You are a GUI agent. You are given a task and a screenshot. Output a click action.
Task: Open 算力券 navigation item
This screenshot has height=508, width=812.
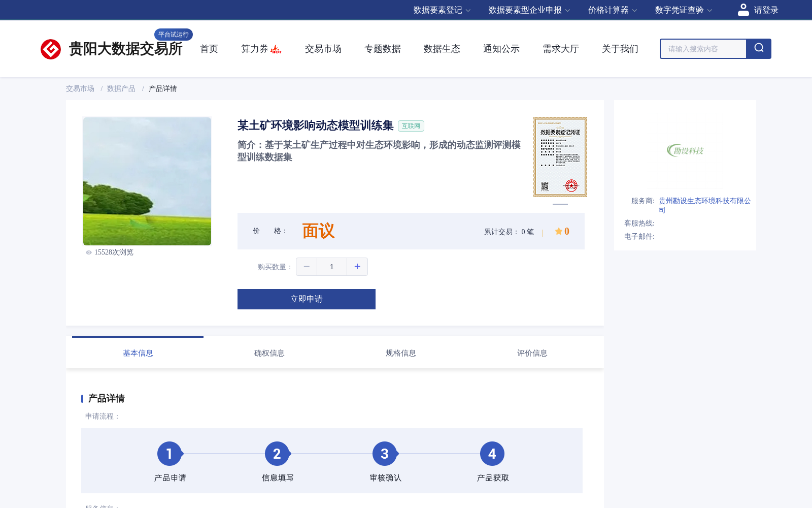click(255, 49)
